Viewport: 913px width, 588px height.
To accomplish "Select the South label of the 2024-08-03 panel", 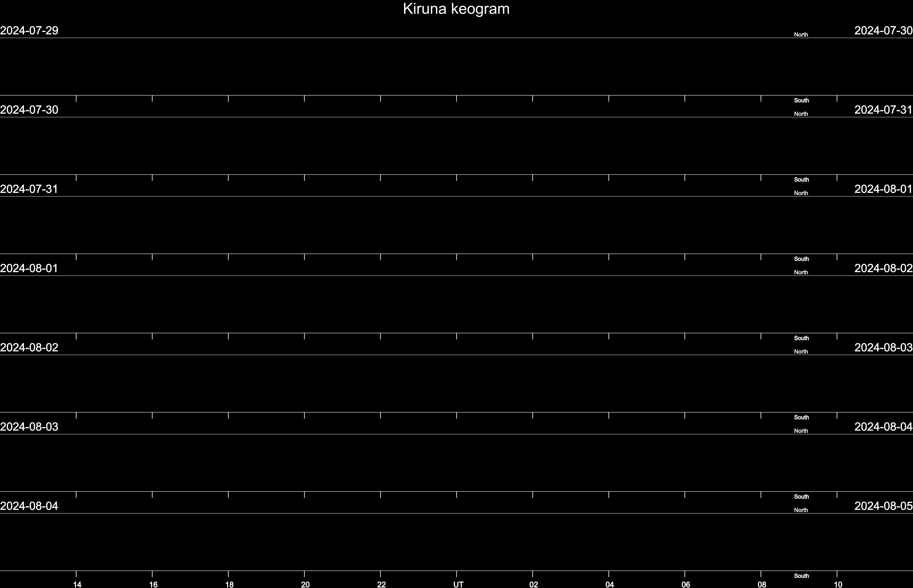I will point(802,497).
